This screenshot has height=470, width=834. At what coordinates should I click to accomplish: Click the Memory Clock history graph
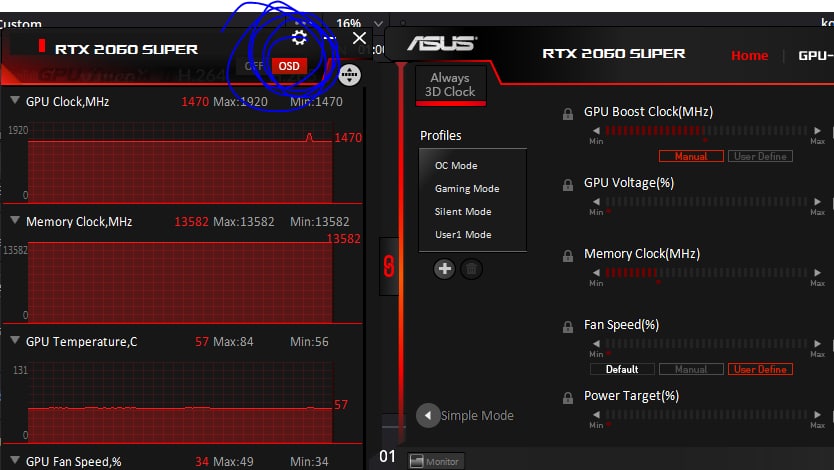pos(180,282)
